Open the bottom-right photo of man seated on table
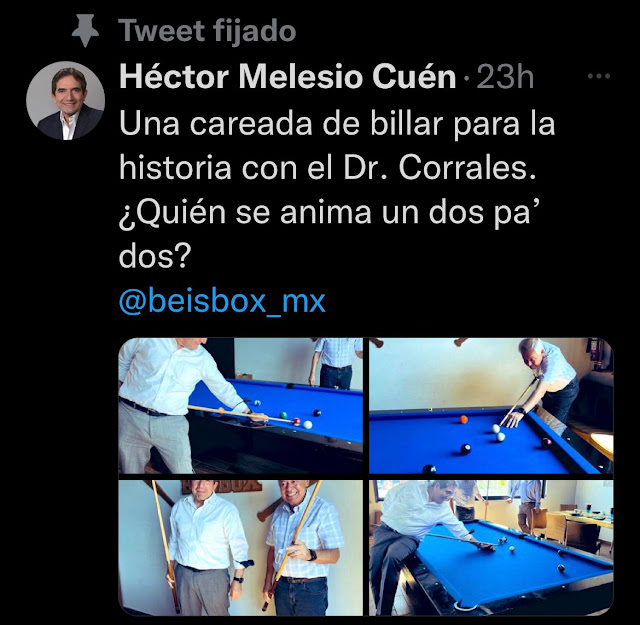 pyautogui.click(x=491, y=548)
